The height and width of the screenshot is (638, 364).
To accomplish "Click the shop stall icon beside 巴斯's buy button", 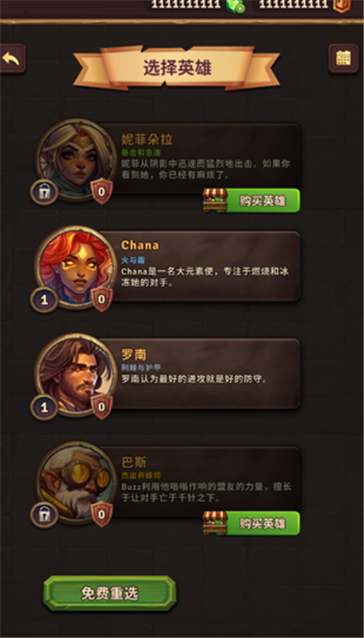I will (214, 523).
